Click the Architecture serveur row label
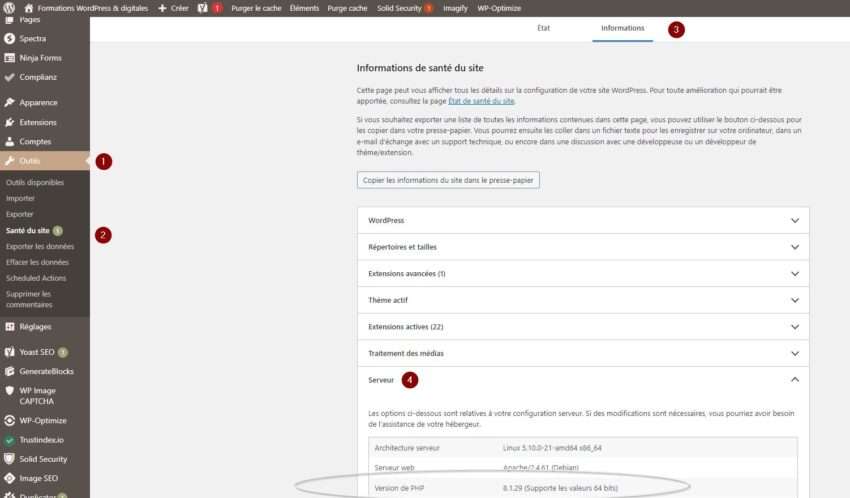Screen dimensions: 850x498 (407, 448)
